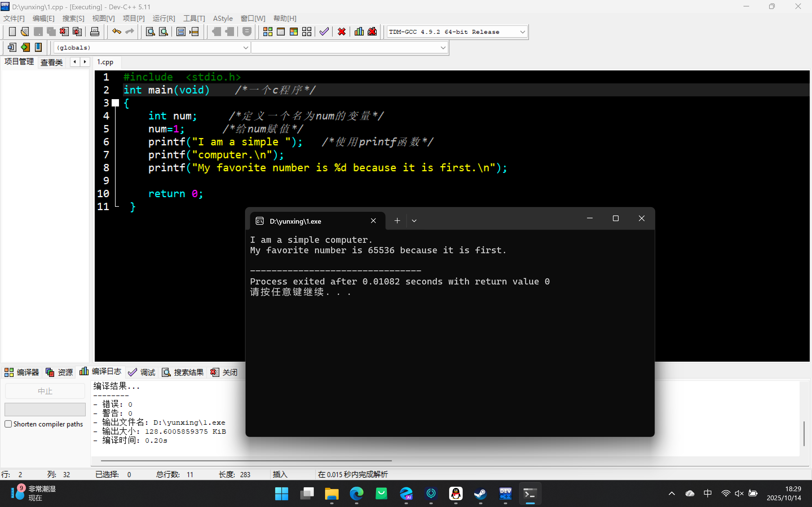The height and width of the screenshot is (507, 812).
Task: Enable Shorten compiler paths checkbox
Action: pos(8,424)
